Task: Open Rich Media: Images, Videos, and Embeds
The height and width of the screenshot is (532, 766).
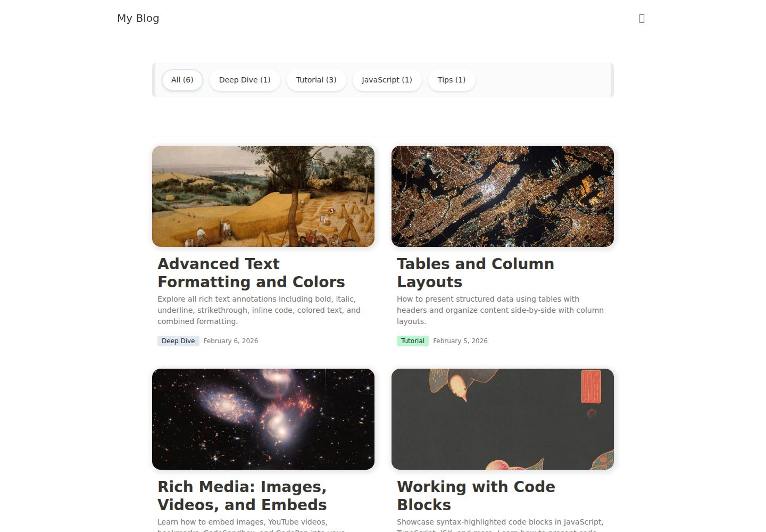Action: 242,496
